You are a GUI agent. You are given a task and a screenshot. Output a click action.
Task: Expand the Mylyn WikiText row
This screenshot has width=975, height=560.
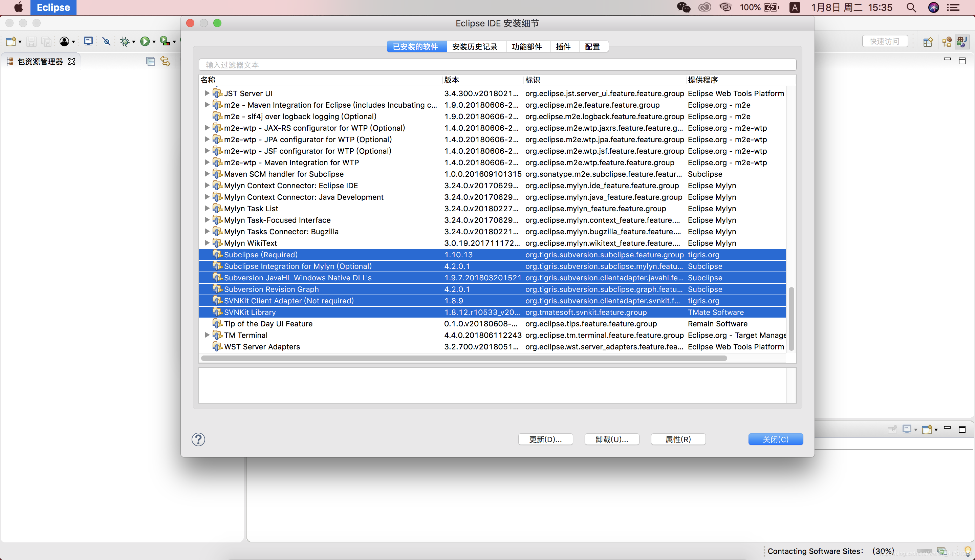pyautogui.click(x=207, y=243)
